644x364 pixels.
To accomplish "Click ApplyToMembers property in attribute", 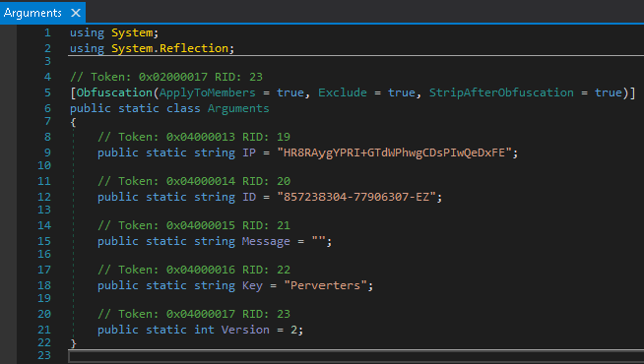I will (x=208, y=92).
